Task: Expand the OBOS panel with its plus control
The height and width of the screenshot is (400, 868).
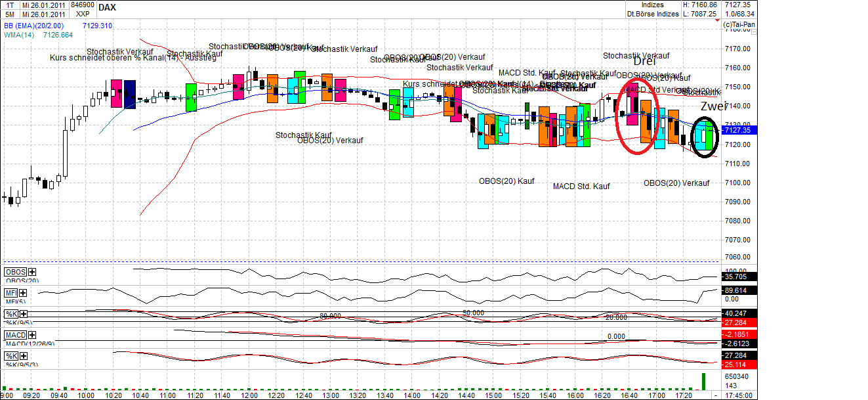Action: click(x=31, y=271)
